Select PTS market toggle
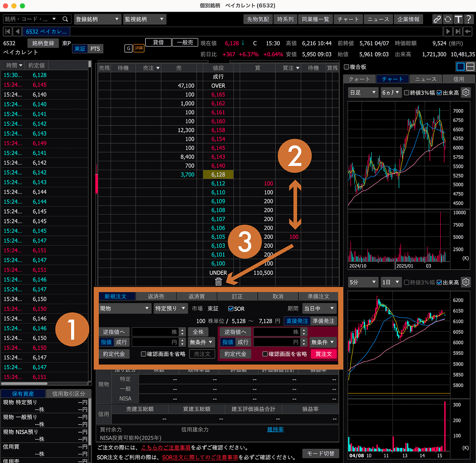Screen dimensions: 476x463 95,49
